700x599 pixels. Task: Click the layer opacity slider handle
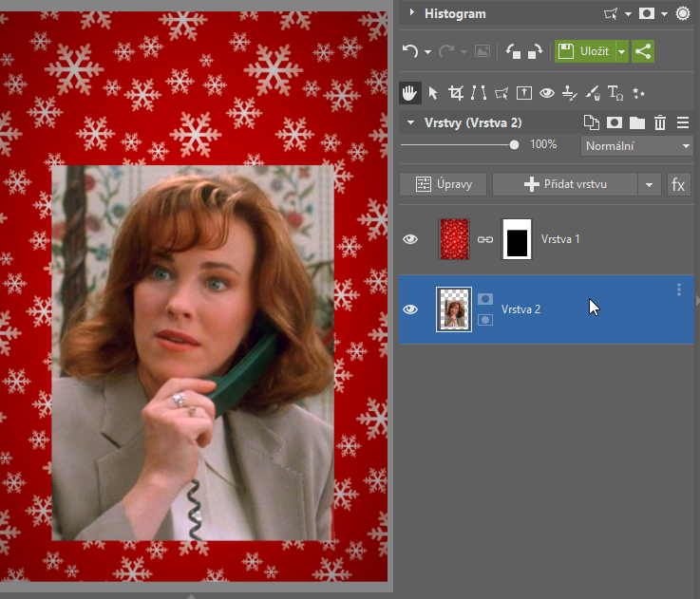coord(514,145)
